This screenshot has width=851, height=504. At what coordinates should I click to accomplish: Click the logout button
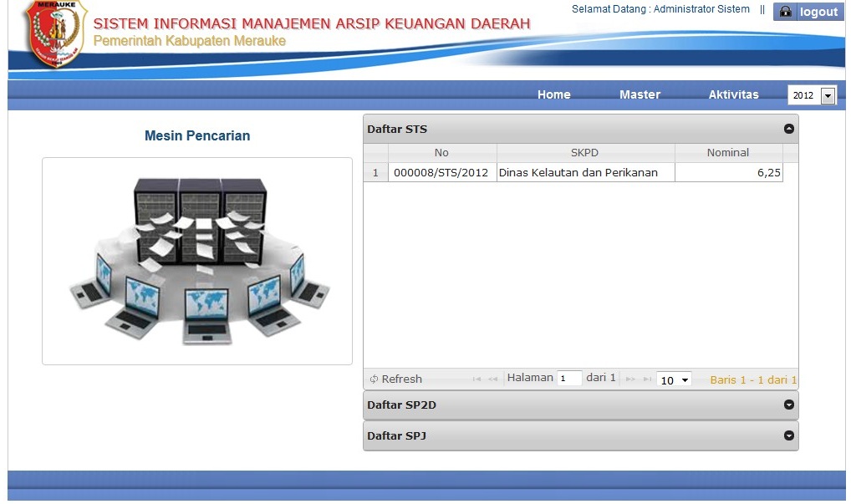pyautogui.click(x=818, y=12)
